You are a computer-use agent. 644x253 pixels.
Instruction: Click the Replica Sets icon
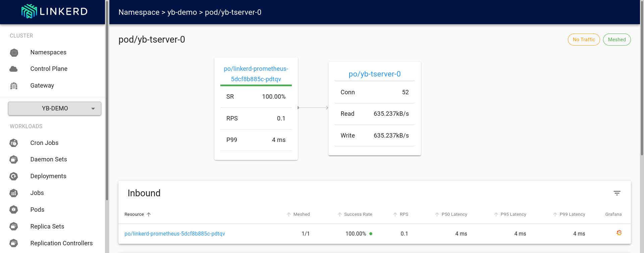tap(14, 226)
